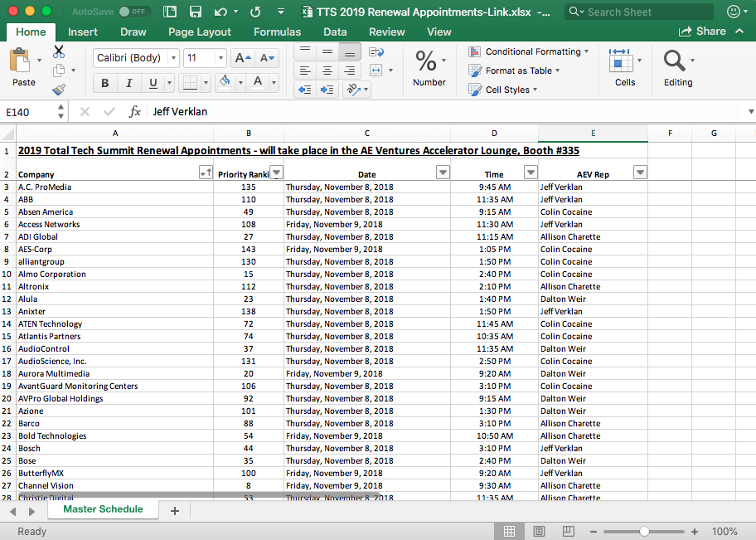Apply Italic formatting

coord(128,83)
